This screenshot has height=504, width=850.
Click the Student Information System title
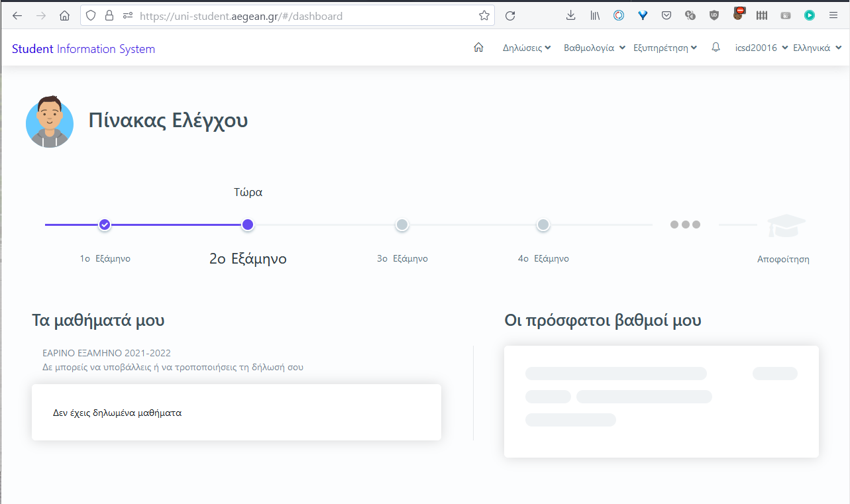[83, 49]
